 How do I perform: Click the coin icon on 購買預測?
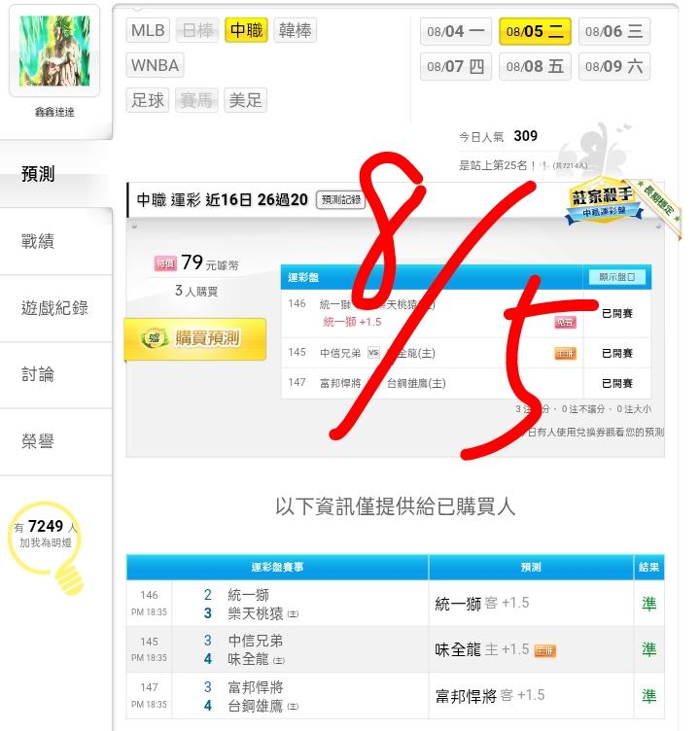(x=155, y=337)
